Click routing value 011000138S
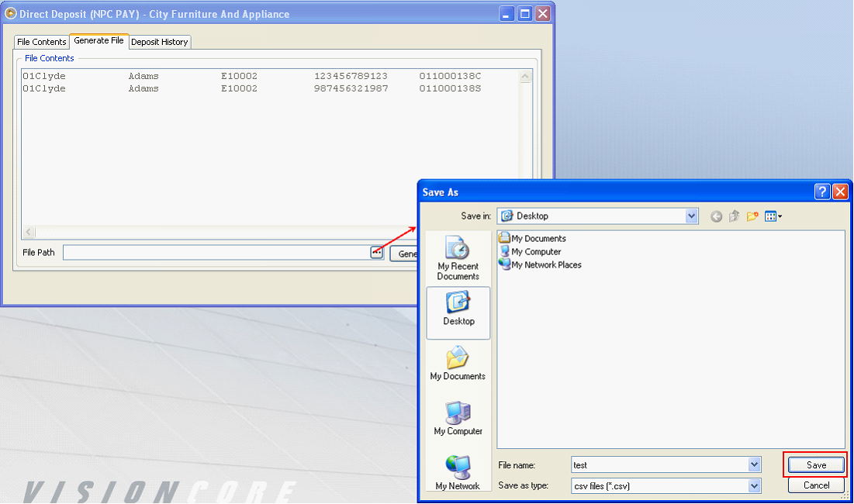 tap(450, 88)
